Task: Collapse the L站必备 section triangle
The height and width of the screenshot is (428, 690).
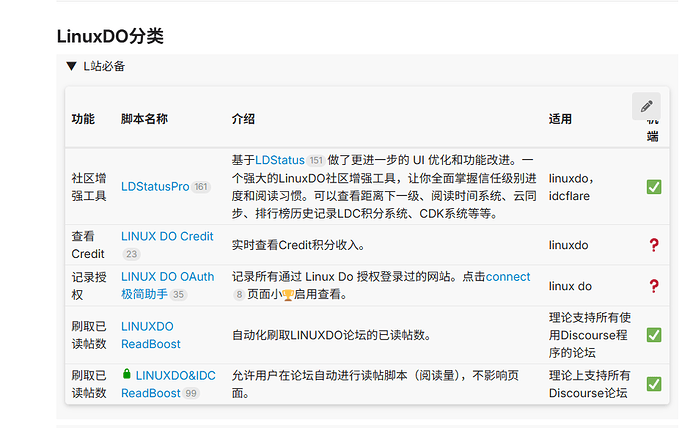Action: pyautogui.click(x=71, y=66)
